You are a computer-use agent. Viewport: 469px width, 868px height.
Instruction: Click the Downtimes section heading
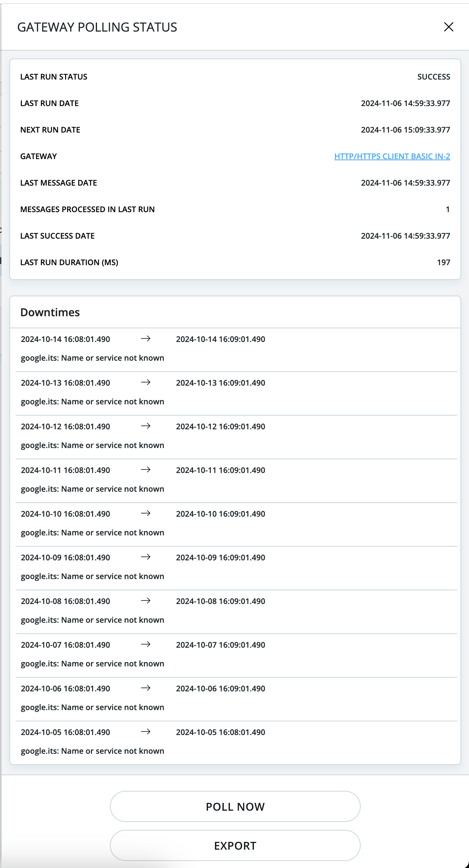(x=50, y=312)
